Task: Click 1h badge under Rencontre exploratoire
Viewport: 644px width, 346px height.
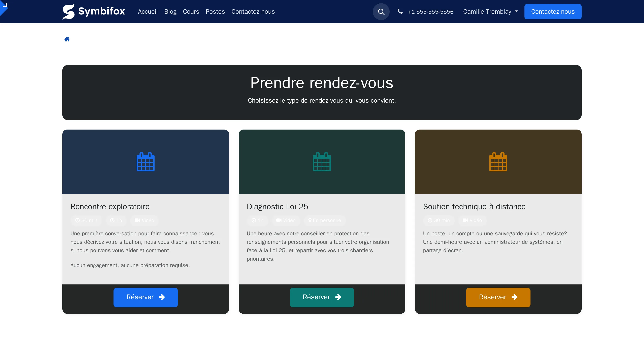Action: pyautogui.click(x=116, y=220)
